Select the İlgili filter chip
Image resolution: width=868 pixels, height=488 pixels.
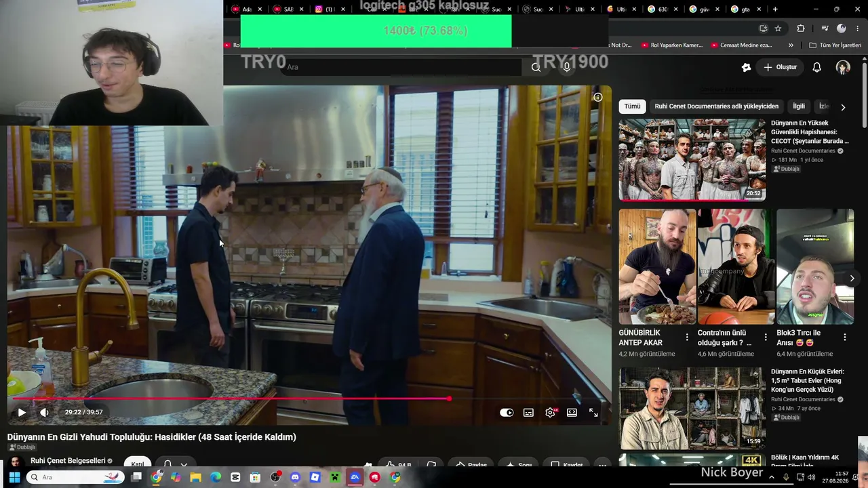799,106
